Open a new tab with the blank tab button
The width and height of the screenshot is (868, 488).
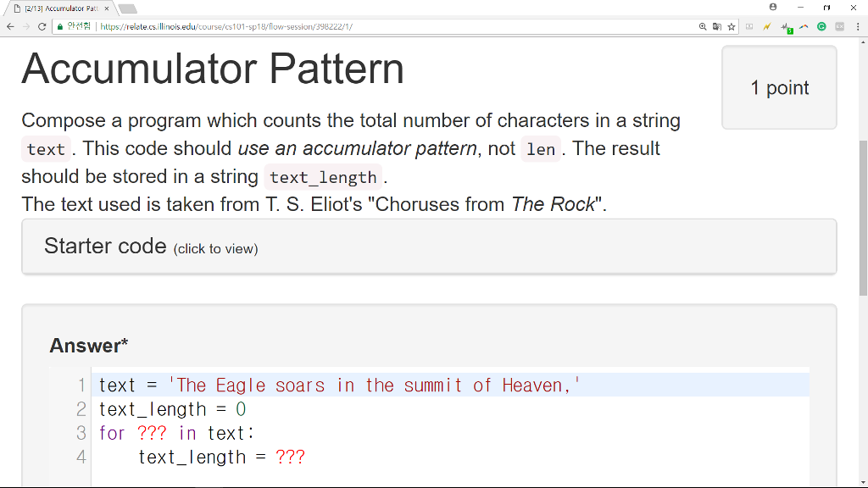click(127, 8)
